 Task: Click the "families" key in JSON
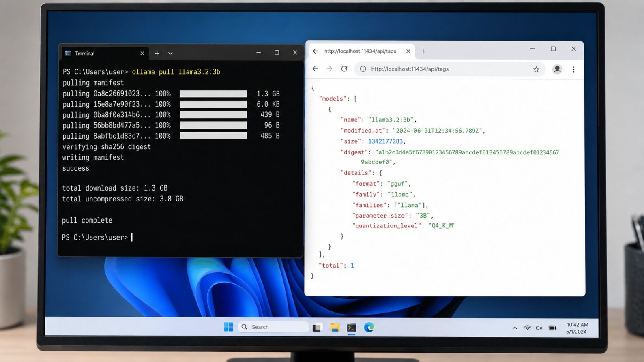coord(369,205)
